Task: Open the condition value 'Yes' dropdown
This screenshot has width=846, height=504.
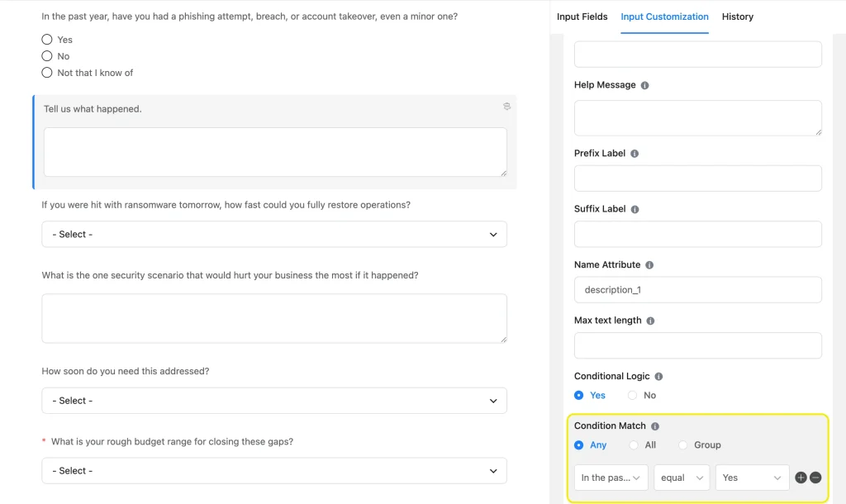Action: 752,478
